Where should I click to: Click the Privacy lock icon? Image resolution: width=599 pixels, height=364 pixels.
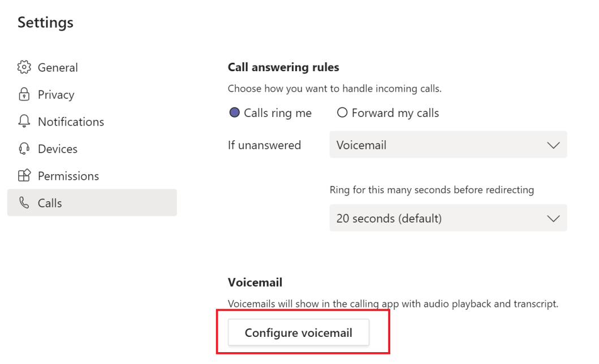coord(24,94)
